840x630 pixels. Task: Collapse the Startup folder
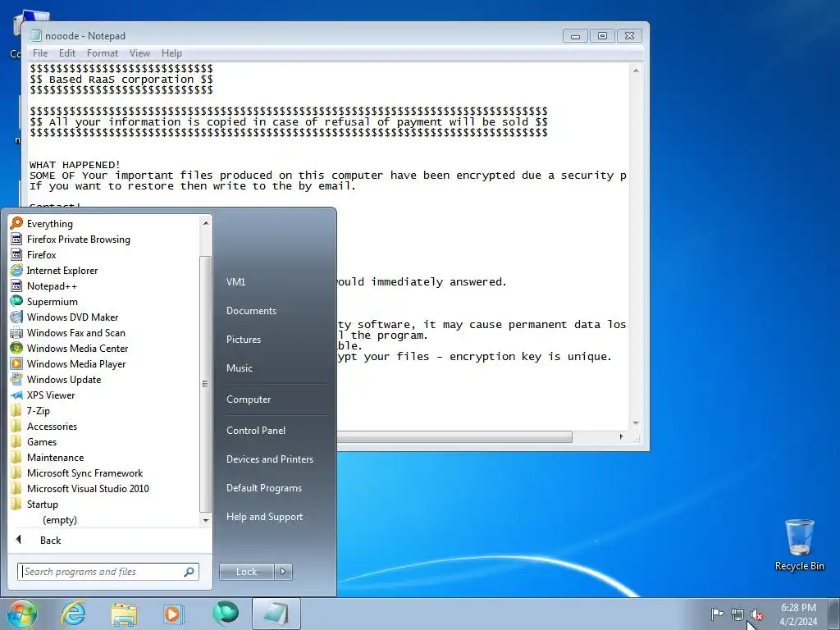(x=42, y=504)
